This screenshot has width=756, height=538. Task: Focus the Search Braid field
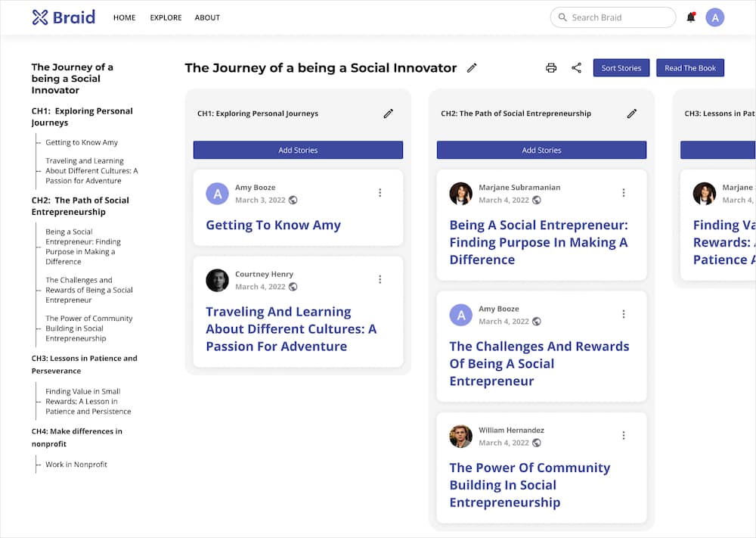616,17
